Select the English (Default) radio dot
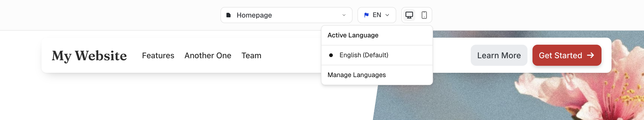This screenshot has width=644, height=120. click(331, 55)
